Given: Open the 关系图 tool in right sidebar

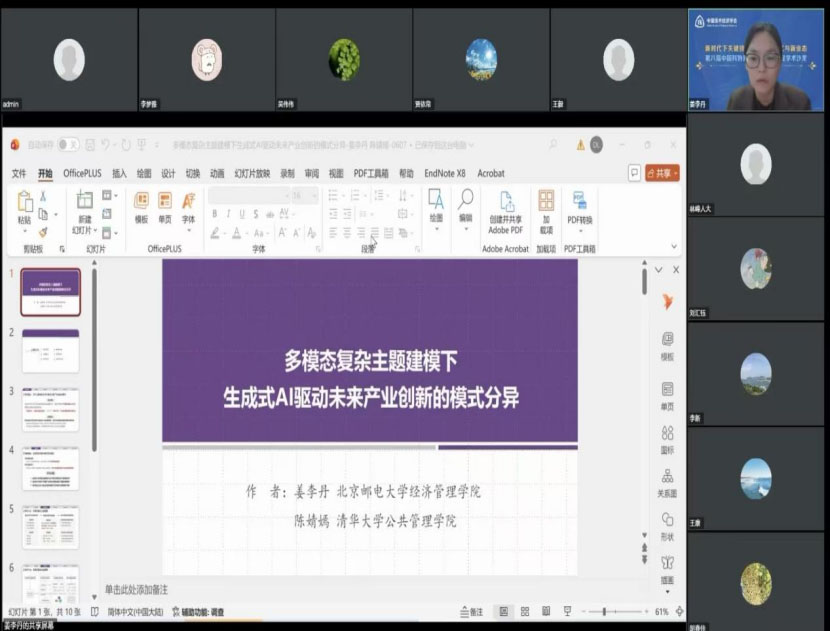Looking at the screenshot, I should click(667, 481).
